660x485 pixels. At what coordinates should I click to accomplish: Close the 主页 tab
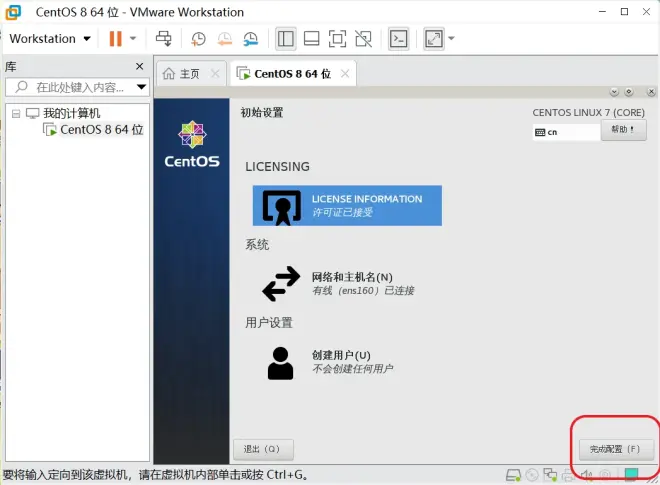coord(215,74)
